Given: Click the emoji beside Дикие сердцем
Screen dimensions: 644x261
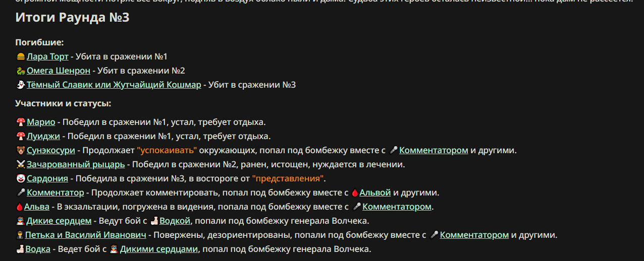Looking at the screenshot, I should [21, 221].
